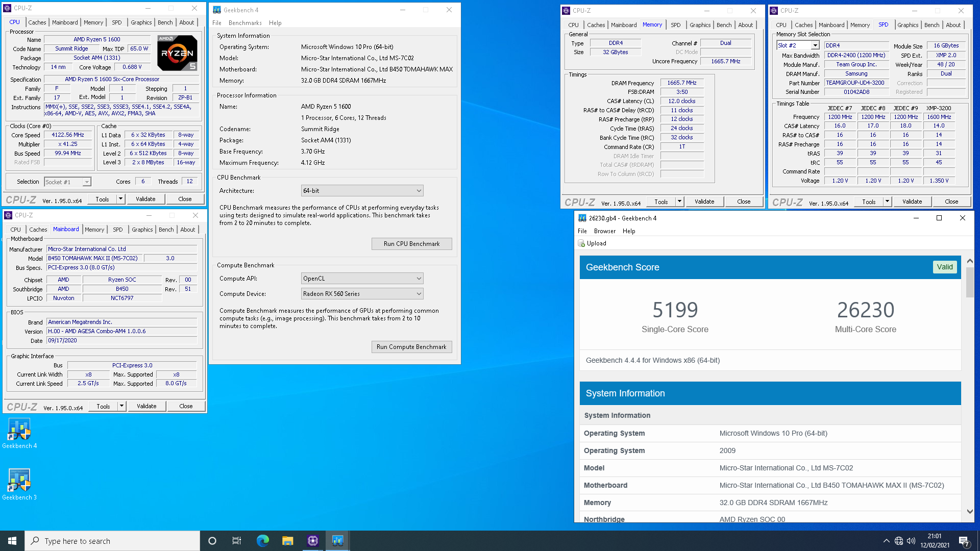Switch to CPU-Z taskbar icon

point(312,541)
